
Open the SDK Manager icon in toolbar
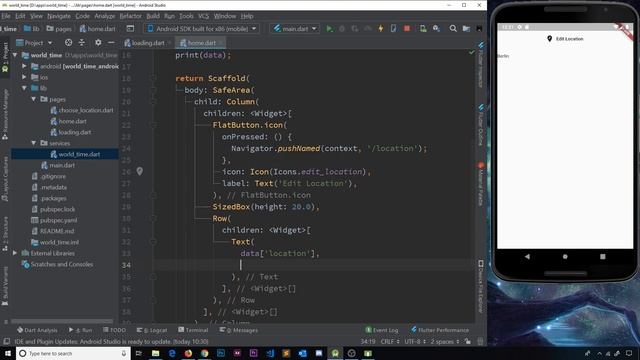pyautogui.click(x=436, y=29)
